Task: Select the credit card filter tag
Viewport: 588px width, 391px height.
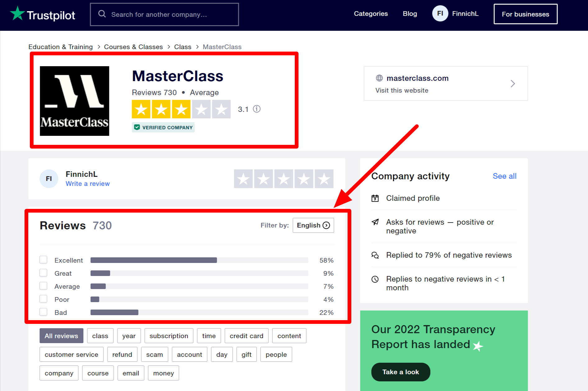Action: [247, 336]
